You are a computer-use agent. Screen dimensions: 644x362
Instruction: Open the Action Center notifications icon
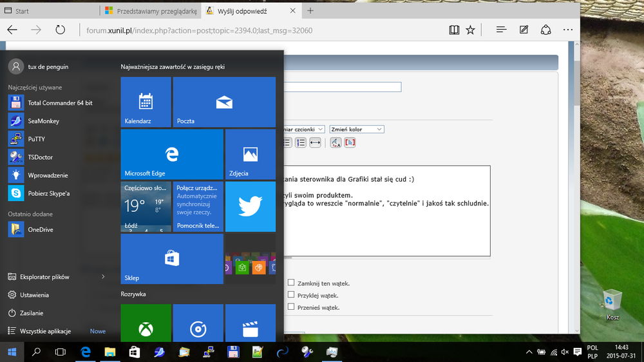578,352
